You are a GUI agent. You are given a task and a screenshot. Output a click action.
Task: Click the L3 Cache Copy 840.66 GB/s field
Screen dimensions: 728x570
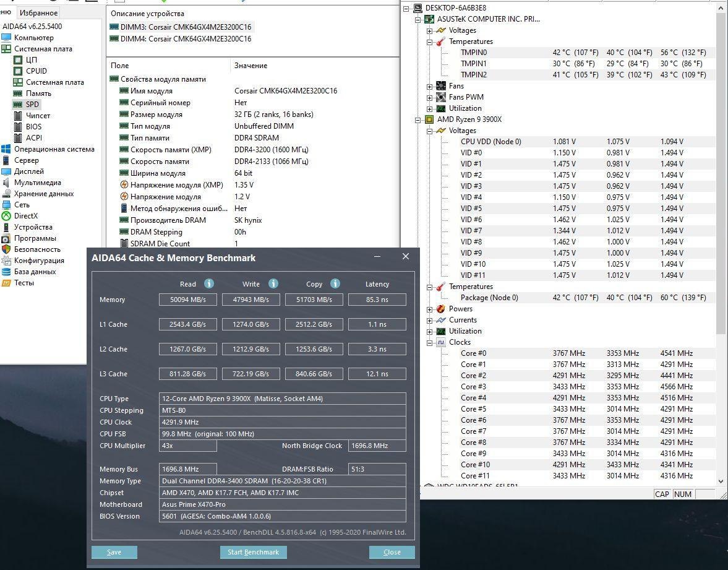(x=314, y=373)
